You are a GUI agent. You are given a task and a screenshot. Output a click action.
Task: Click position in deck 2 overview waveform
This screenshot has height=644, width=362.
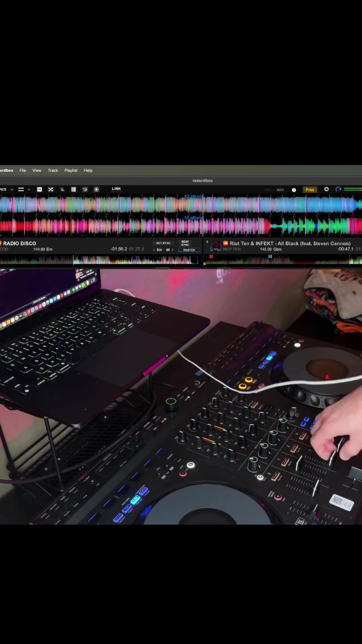point(283,260)
